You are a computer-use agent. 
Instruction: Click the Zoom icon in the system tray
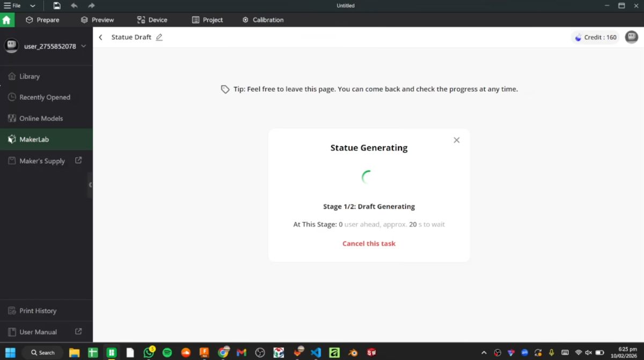point(525,352)
